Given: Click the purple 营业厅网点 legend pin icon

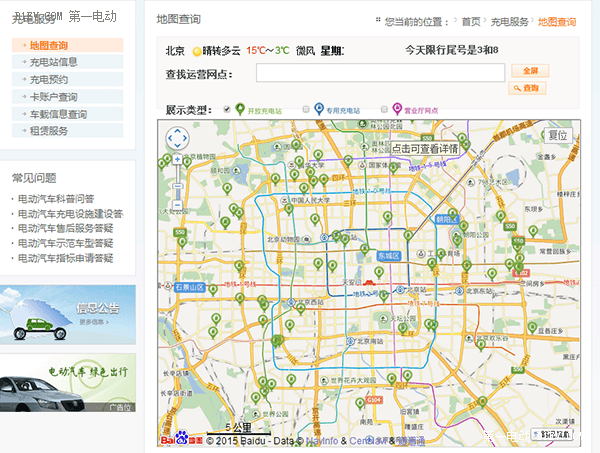Looking at the screenshot, I should (x=397, y=109).
